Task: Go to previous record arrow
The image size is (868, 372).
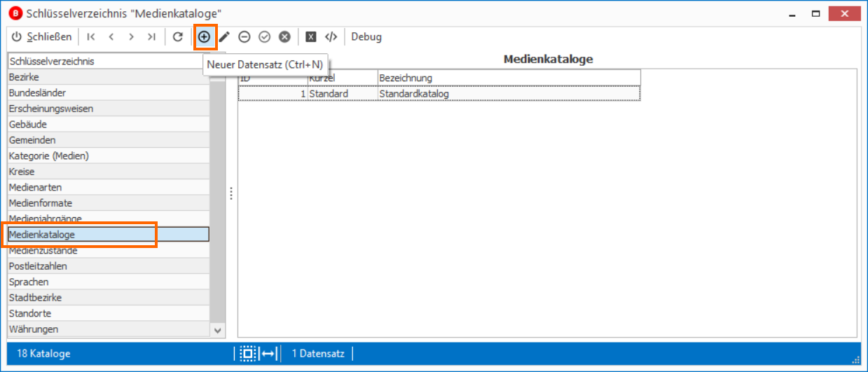Action: pyautogui.click(x=111, y=36)
